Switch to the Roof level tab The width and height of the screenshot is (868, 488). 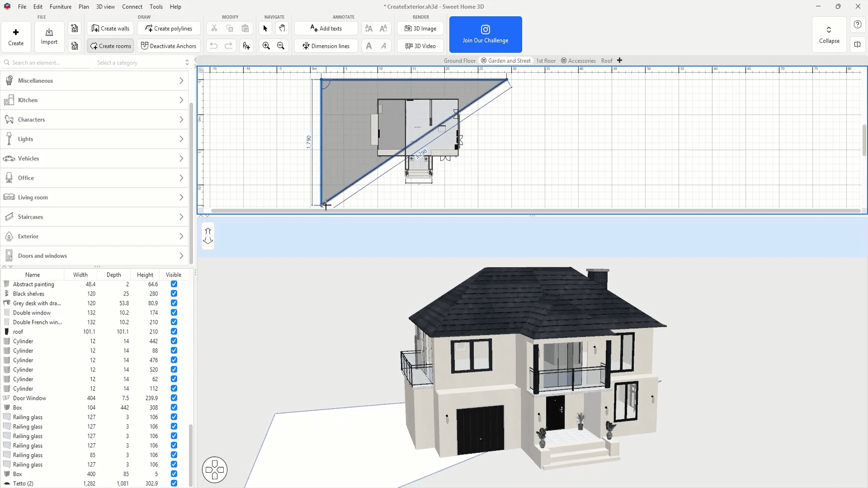click(607, 61)
